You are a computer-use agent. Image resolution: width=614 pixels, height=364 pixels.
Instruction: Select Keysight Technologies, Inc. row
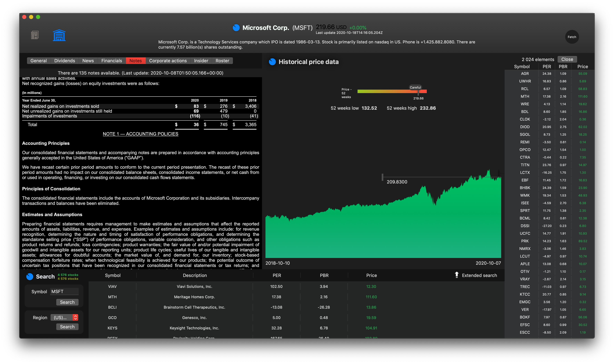point(296,328)
